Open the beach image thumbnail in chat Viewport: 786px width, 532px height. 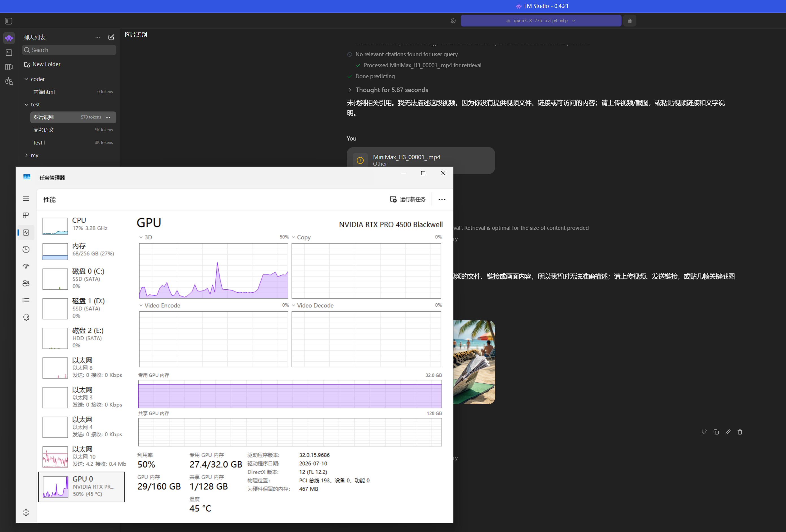[474, 362]
